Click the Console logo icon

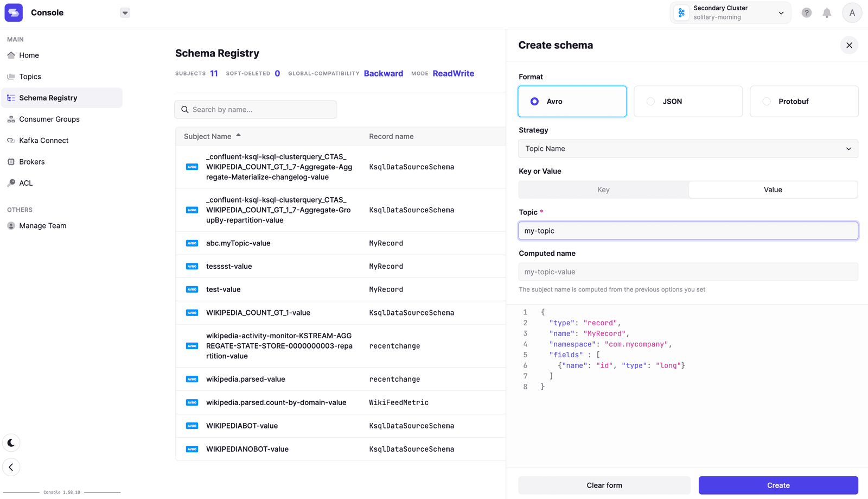pyautogui.click(x=14, y=12)
